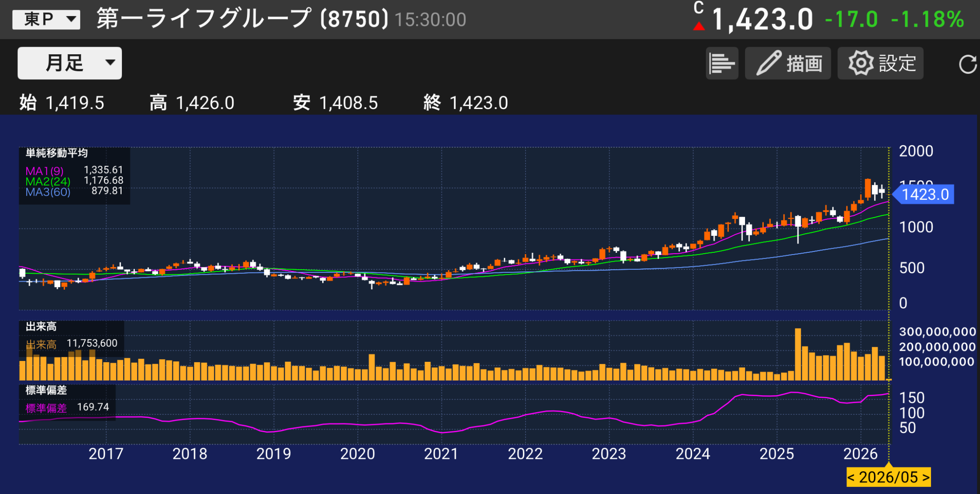Image resolution: width=980 pixels, height=494 pixels.
Task: Click the 2023 year label on time axis
Action: click(609, 454)
